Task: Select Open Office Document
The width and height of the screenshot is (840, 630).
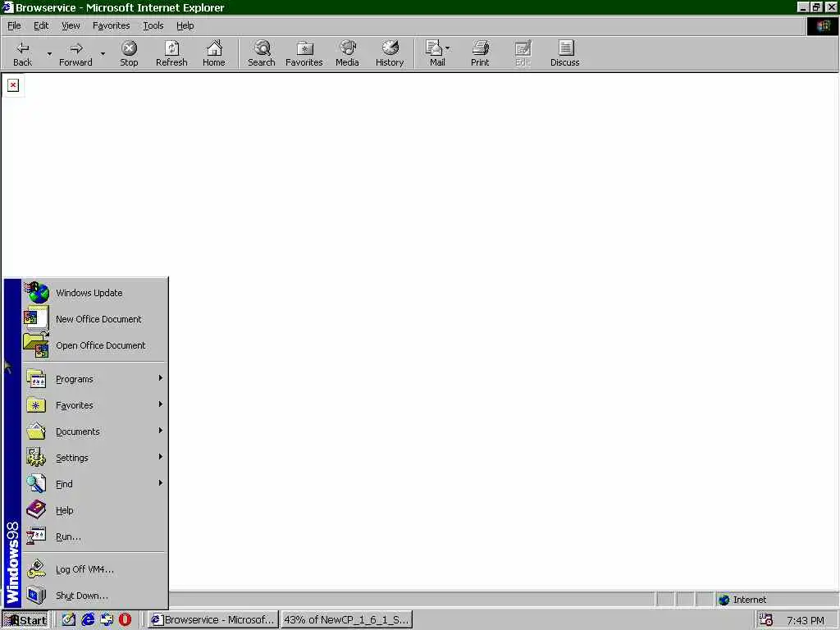Action: pos(94,345)
